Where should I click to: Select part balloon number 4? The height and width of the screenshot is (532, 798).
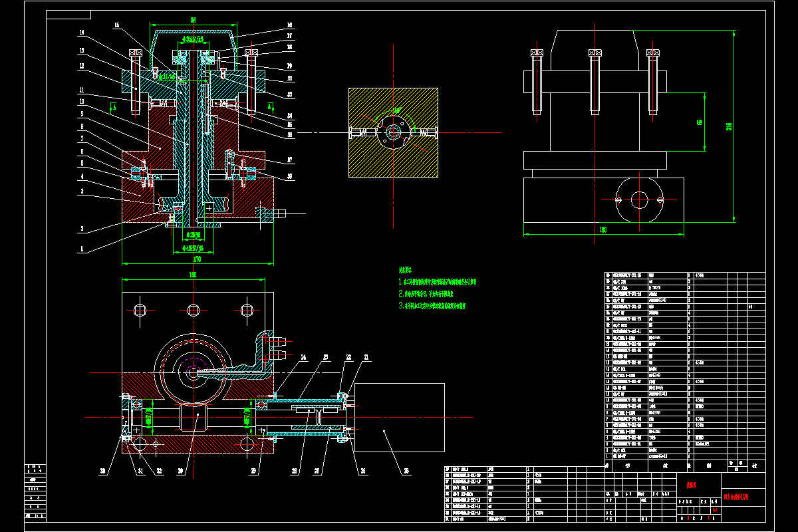tap(82, 176)
